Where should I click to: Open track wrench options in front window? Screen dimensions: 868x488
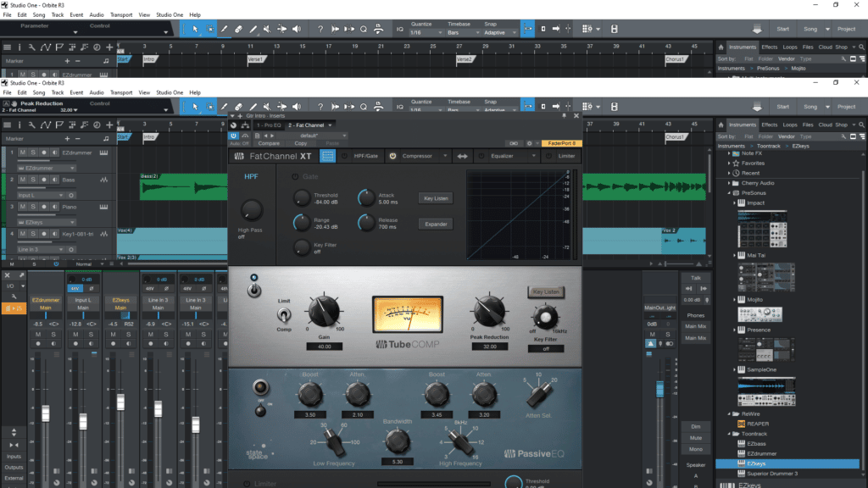point(32,125)
